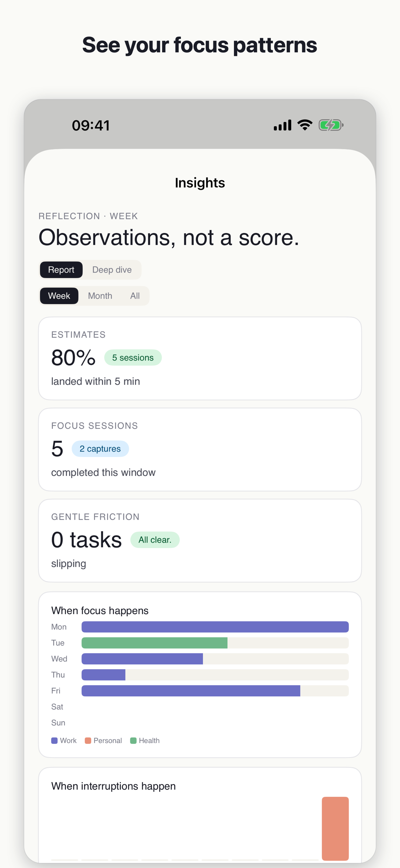This screenshot has width=400, height=868.
Task: Tap the battery charging icon
Action: (331, 125)
